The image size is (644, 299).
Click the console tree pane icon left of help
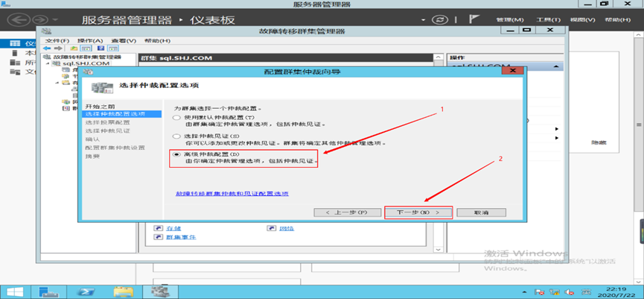[x=86, y=48]
